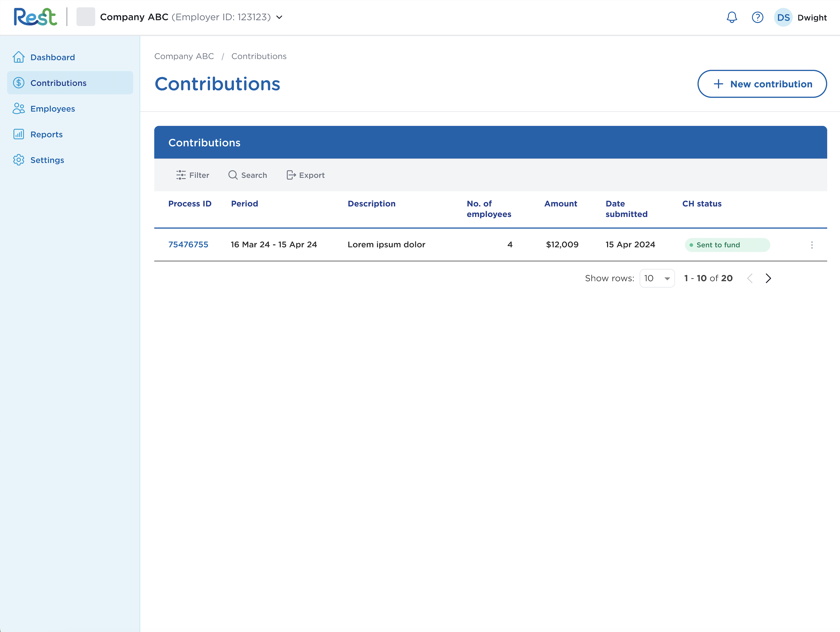Image resolution: width=840 pixels, height=632 pixels.
Task: Open the row actions three-dot menu
Action: [x=812, y=245]
